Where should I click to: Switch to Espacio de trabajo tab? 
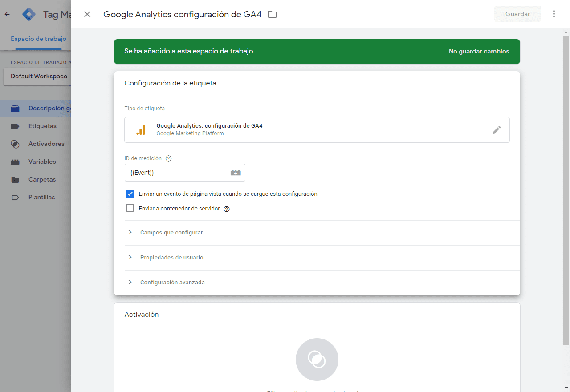[x=38, y=39]
